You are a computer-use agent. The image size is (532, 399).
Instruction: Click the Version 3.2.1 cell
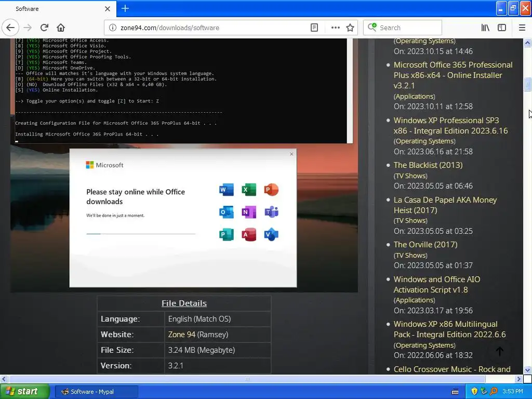coord(218,366)
